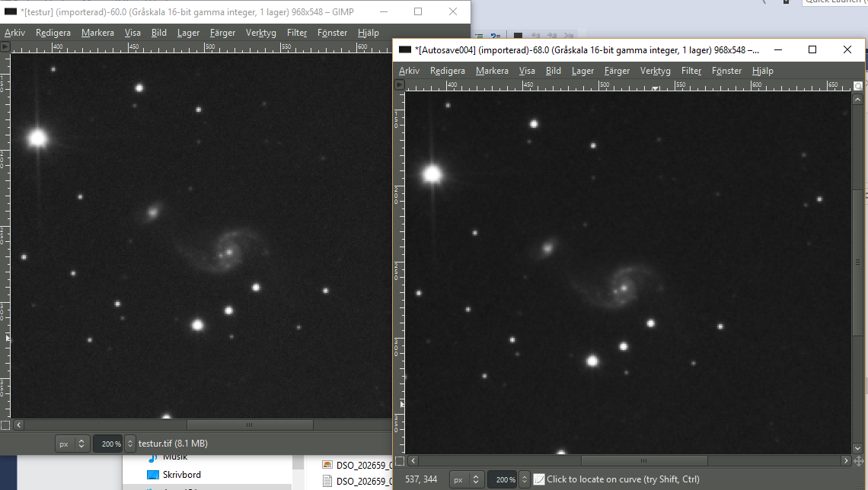Toggle quick mask in testur window

(x=5, y=425)
